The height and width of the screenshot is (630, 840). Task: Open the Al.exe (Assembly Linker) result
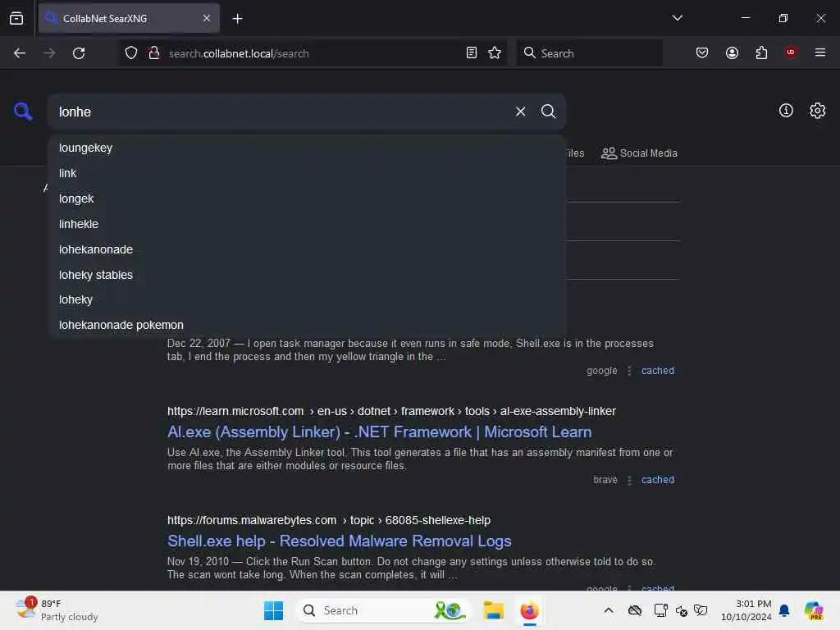point(379,431)
